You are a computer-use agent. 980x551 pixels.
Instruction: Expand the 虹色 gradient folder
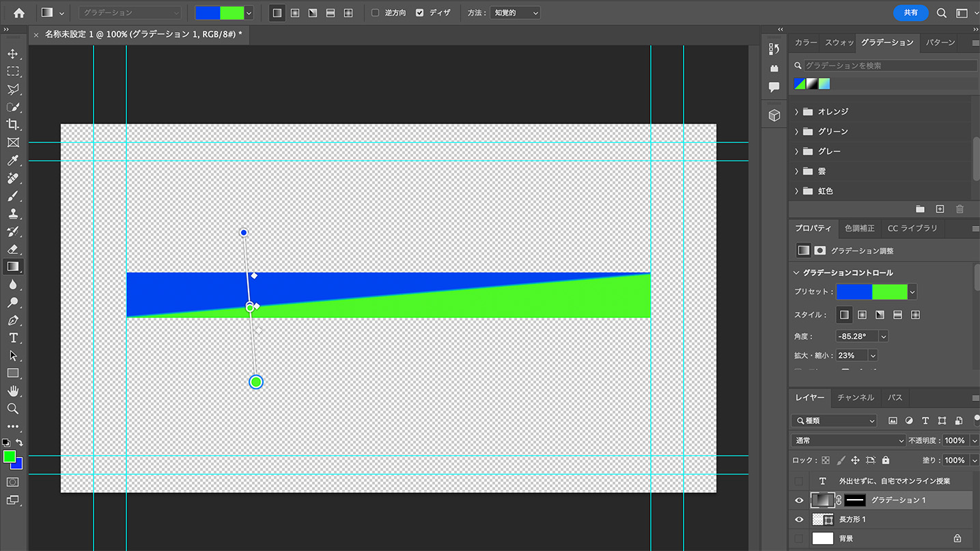tap(796, 190)
